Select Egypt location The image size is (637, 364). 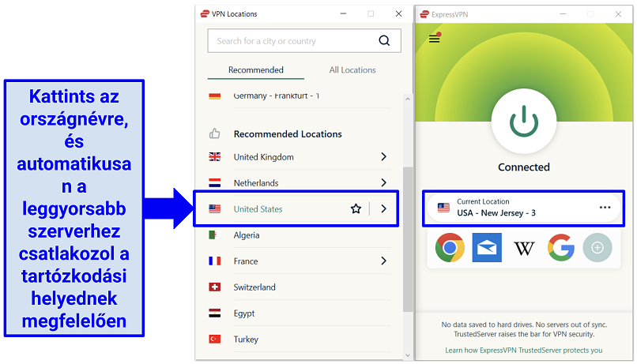243,313
